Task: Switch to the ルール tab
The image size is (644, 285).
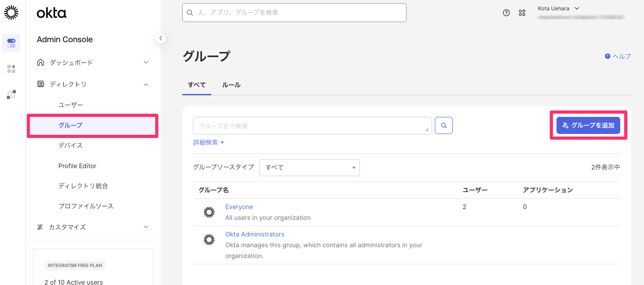Action: point(232,85)
